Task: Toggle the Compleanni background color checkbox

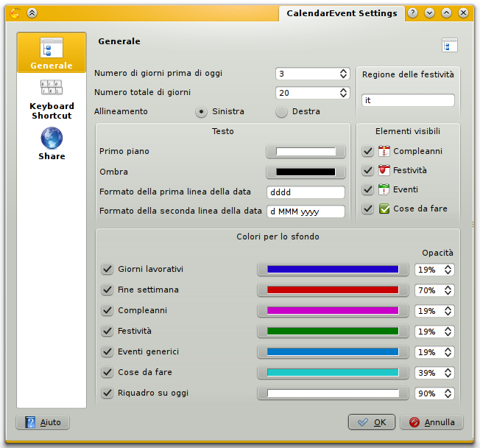Action: click(x=107, y=310)
